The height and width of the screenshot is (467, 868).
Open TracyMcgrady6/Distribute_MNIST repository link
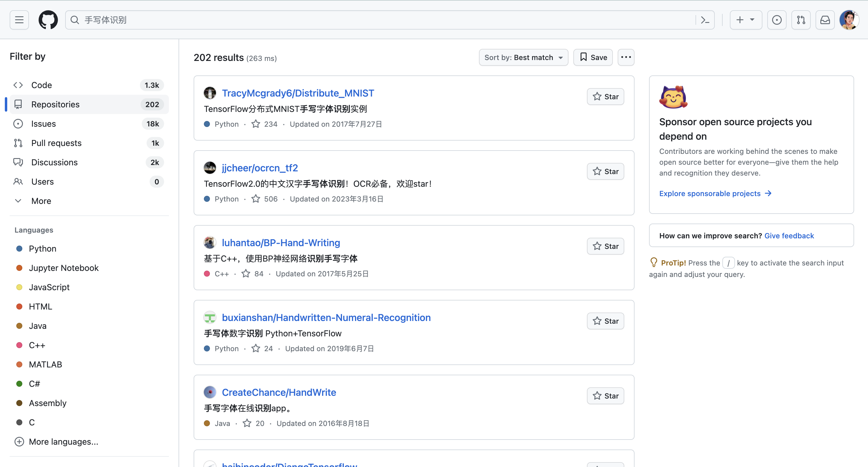(298, 93)
